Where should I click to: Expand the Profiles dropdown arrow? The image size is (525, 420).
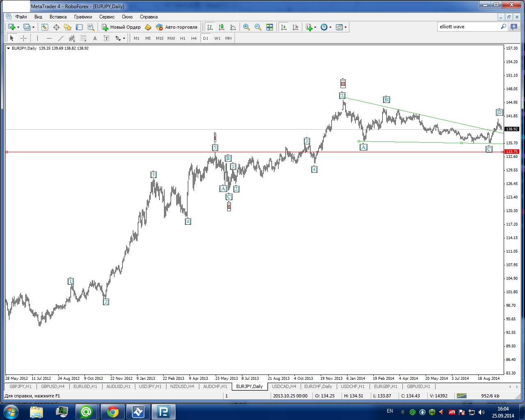pos(33,27)
